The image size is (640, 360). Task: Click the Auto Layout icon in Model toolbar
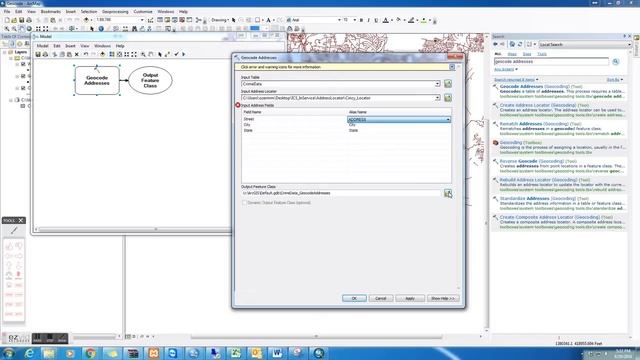click(x=112, y=54)
